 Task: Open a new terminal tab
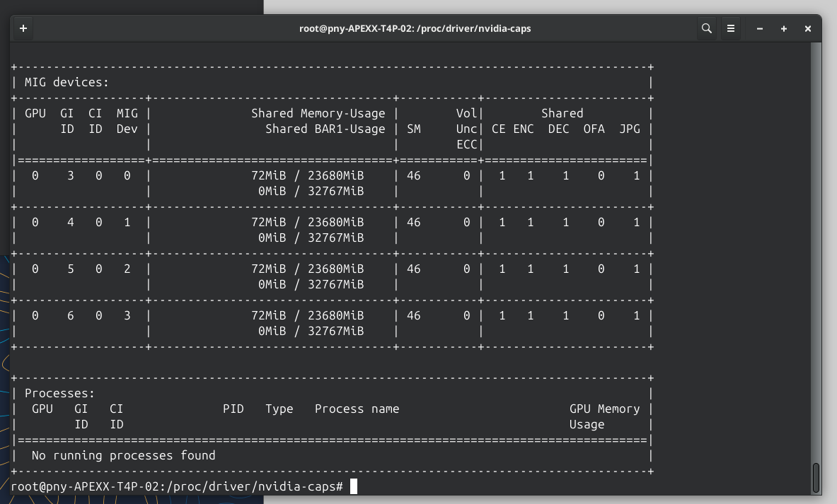coord(23,29)
